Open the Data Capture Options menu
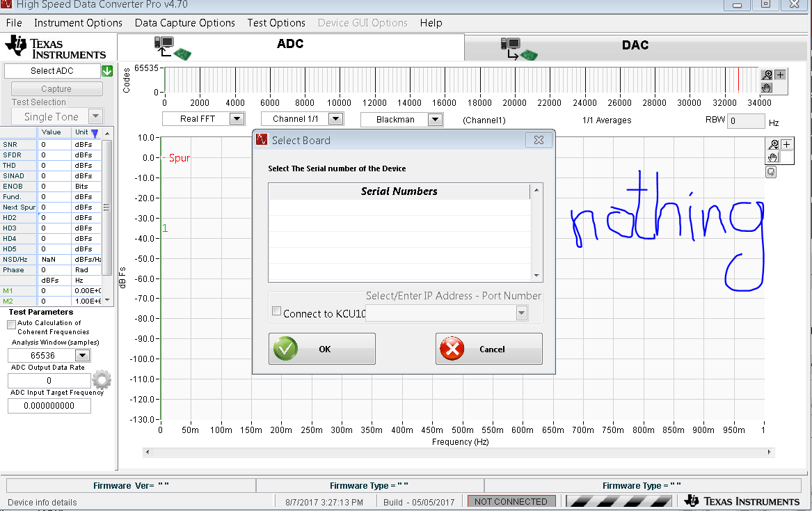This screenshot has height=511, width=812. (185, 23)
